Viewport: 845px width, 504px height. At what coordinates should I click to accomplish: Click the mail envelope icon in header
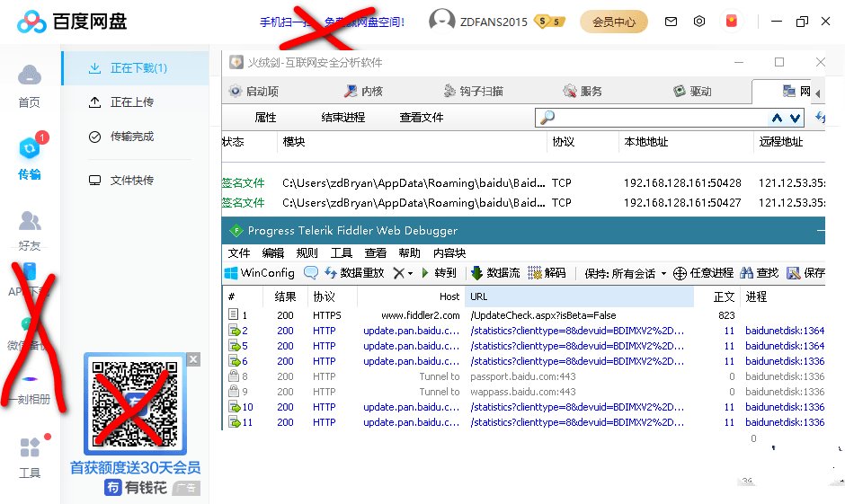click(x=671, y=22)
